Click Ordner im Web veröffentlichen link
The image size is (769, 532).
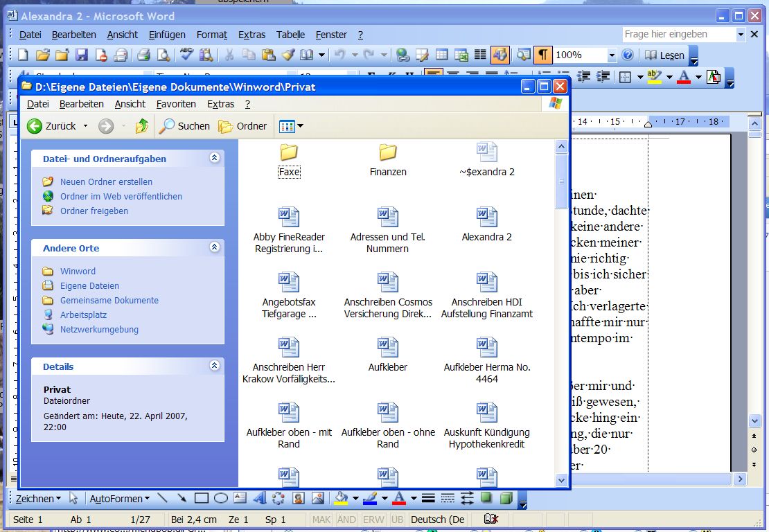coord(121,197)
